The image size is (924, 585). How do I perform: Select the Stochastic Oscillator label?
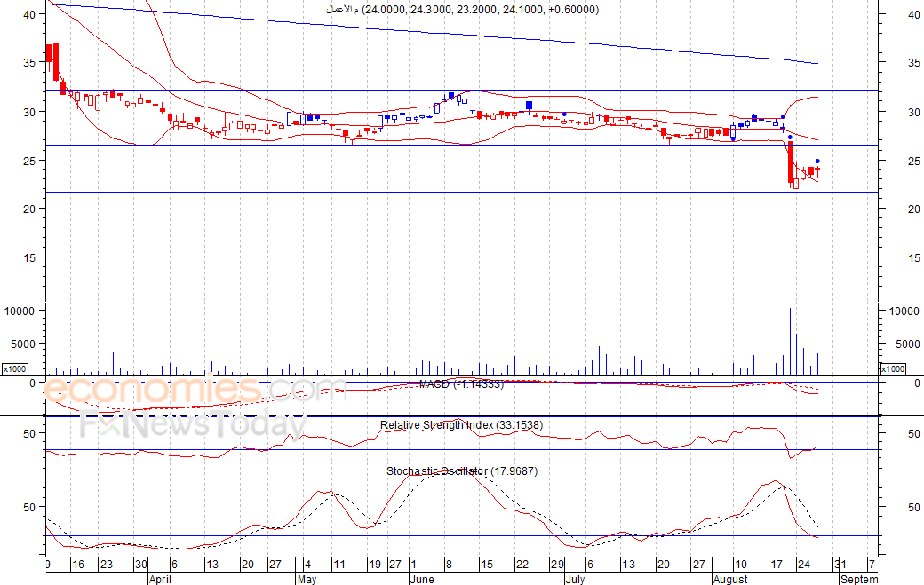(x=461, y=470)
